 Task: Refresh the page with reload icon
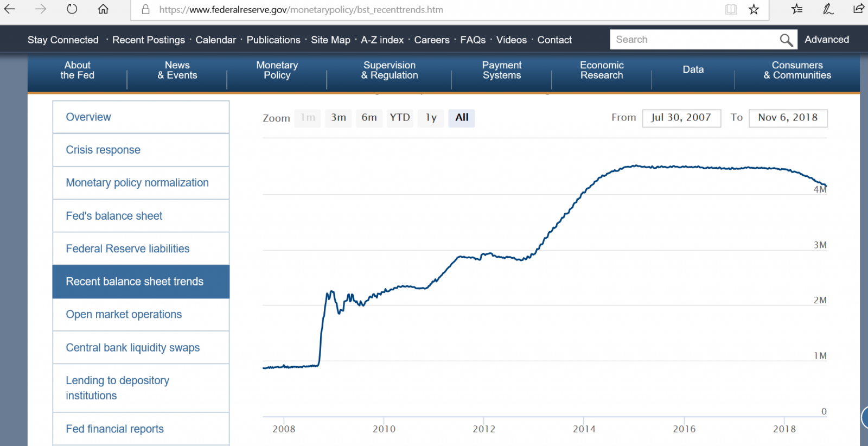(x=72, y=9)
